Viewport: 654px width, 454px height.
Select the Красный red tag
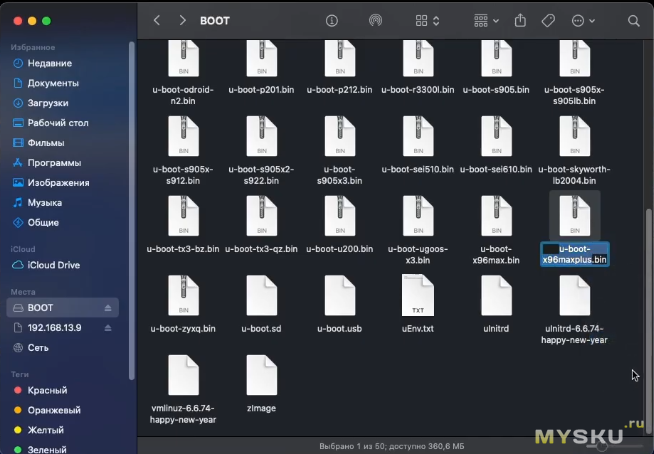47,390
